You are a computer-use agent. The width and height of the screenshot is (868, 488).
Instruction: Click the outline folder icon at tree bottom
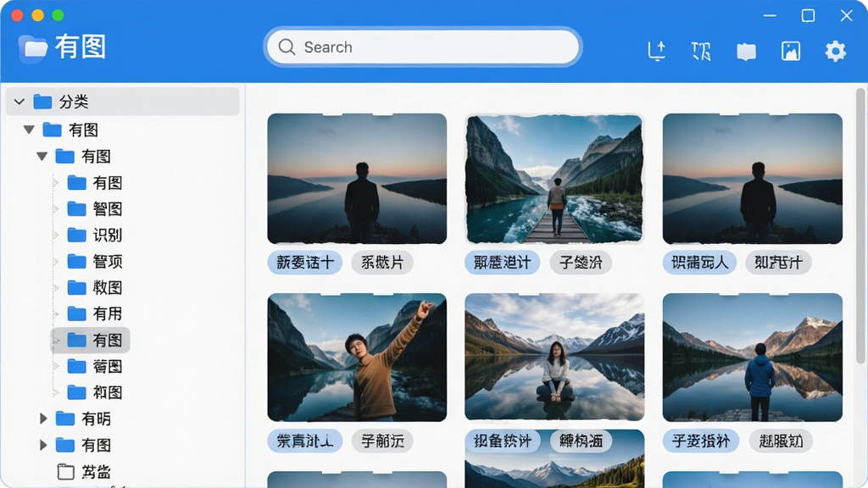(66, 471)
